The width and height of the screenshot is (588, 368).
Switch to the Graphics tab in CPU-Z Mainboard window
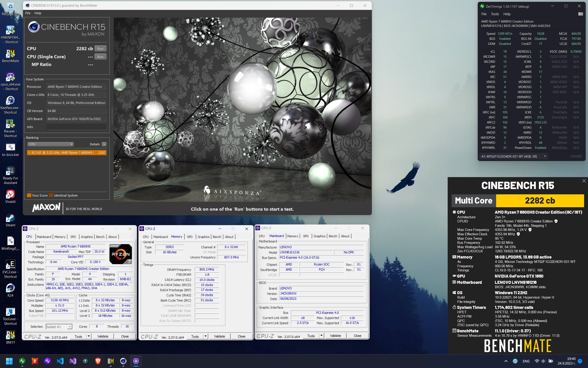pos(319,236)
